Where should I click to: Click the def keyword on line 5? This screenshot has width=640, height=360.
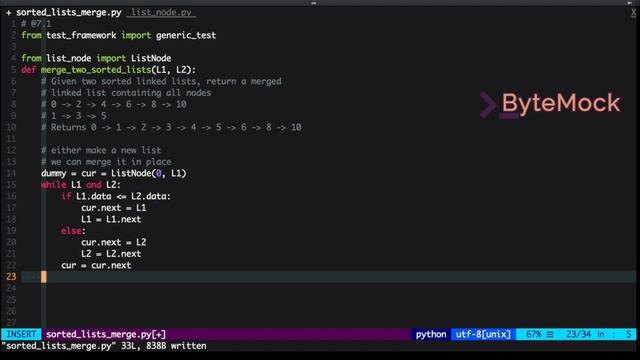click(x=29, y=70)
